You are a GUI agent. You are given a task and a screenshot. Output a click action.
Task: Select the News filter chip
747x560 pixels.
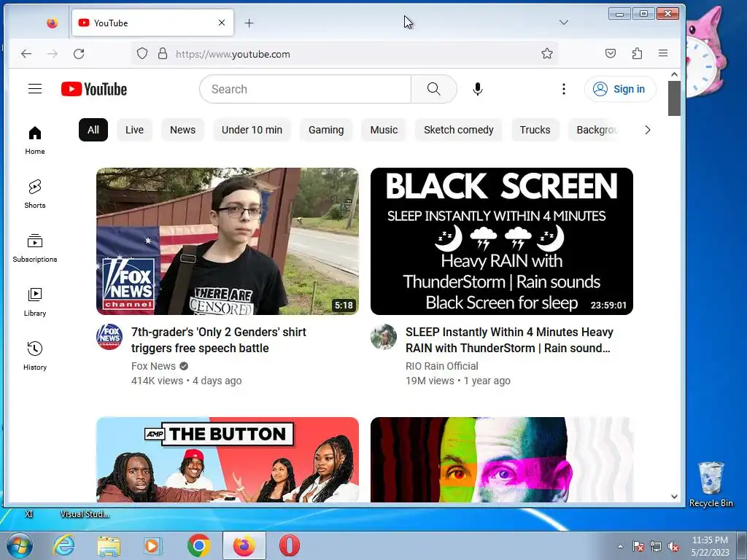[x=182, y=130]
